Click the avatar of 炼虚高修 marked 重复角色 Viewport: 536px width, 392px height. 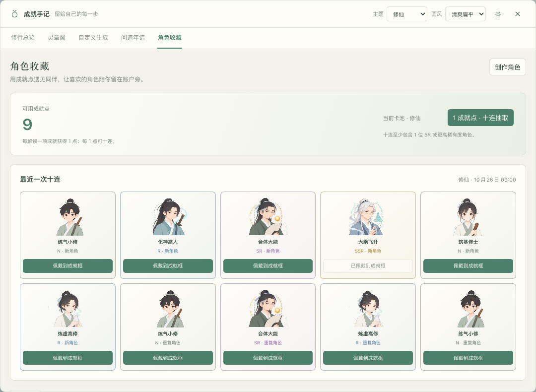point(368,309)
